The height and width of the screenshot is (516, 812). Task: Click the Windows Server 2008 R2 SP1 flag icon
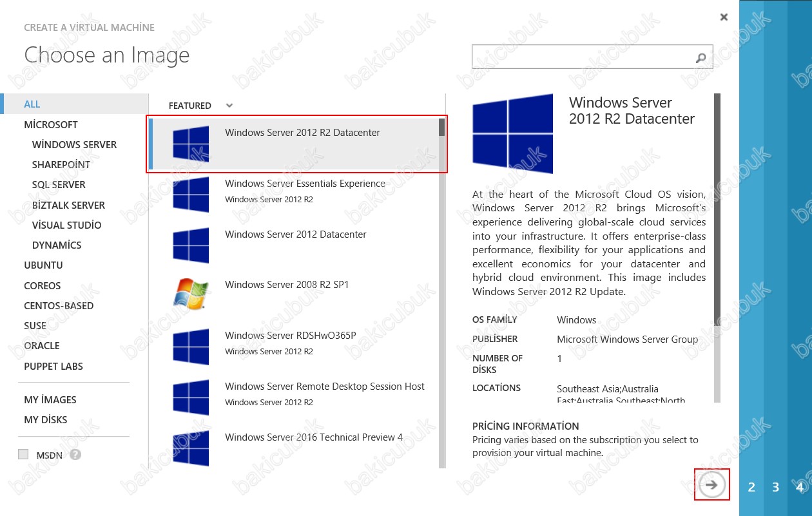point(191,296)
